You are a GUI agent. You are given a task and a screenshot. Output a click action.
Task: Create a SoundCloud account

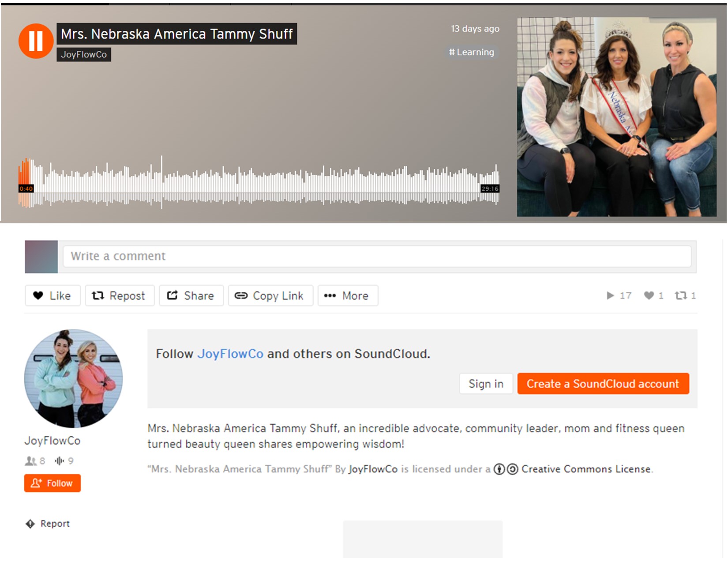click(x=603, y=384)
